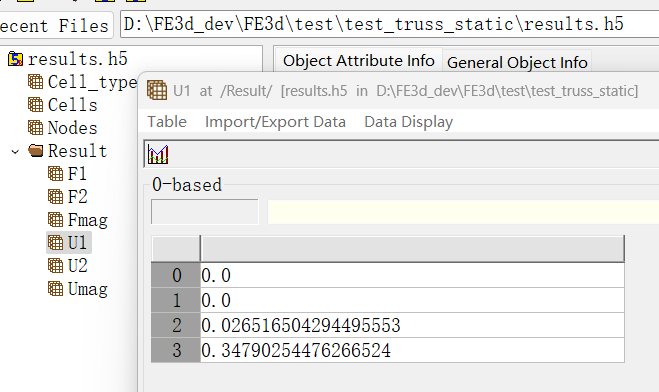Click the Cell_type dataset icon
The height and width of the screenshot is (392, 659).
pyautogui.click(x=35, y=82)
